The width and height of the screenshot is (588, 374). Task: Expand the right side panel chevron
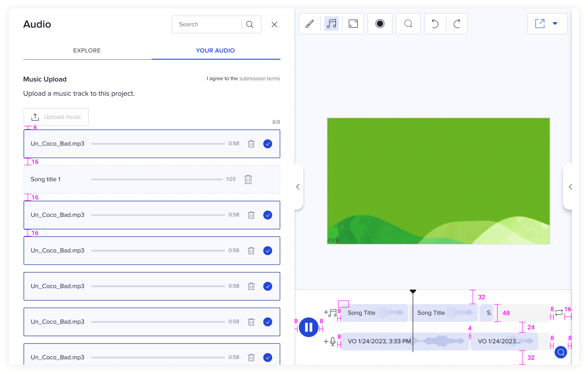[x=569, y=187]
